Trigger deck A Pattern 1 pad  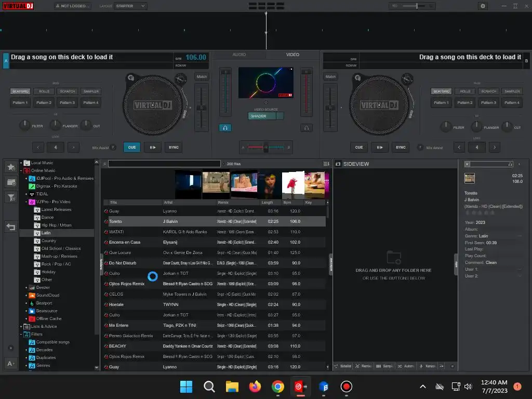20,102
